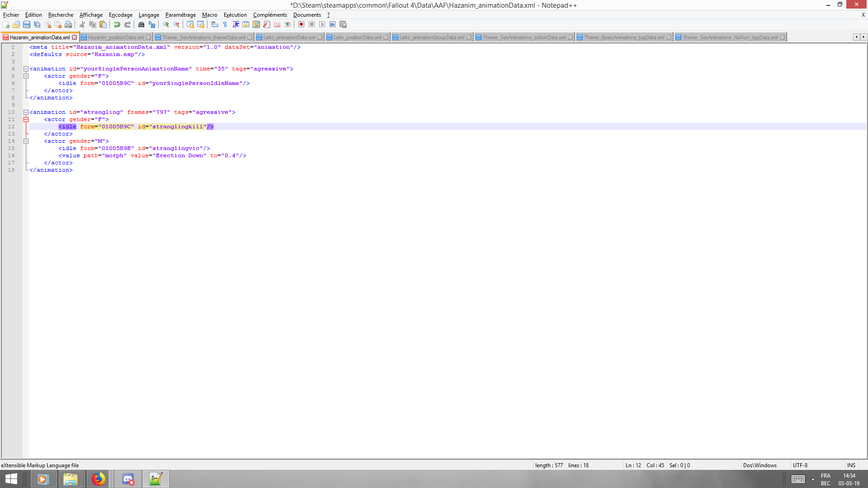Start macro recording with the red record icon
The image size is (868, 488).
point(301,24)
